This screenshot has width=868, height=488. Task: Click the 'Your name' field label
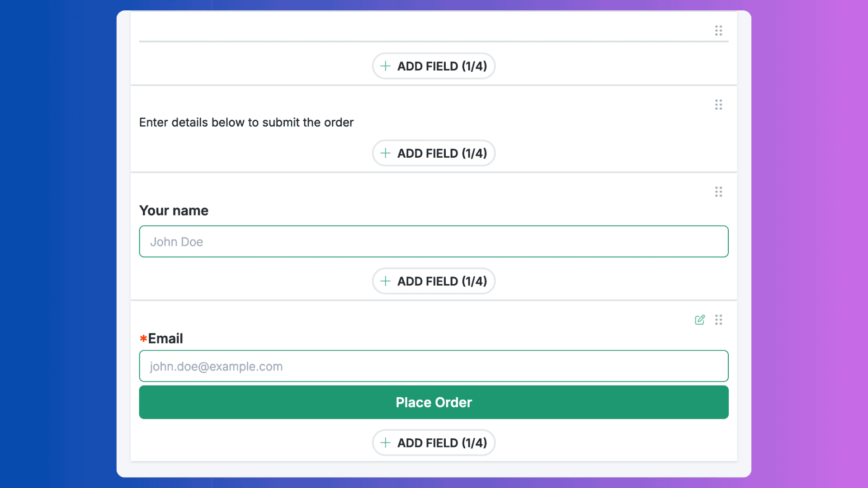[174, 211]
